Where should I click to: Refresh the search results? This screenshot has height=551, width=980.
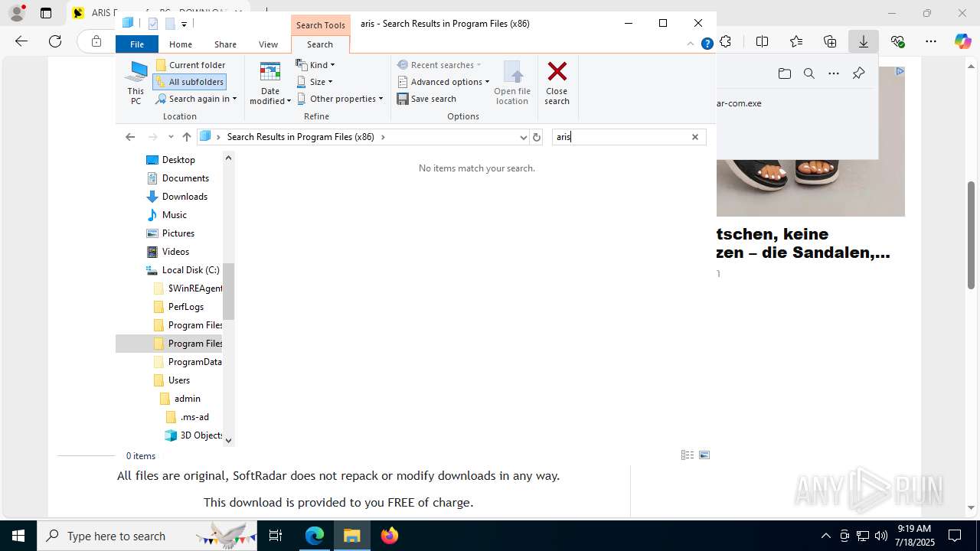pos(537,137)
